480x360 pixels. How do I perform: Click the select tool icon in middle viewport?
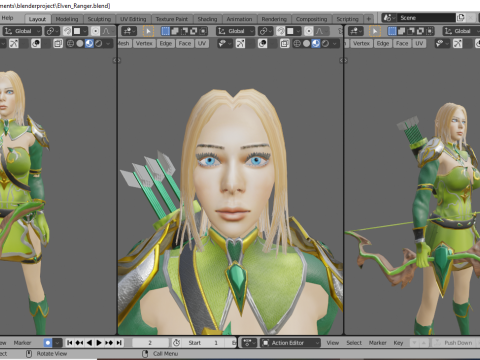pos(148,31)
